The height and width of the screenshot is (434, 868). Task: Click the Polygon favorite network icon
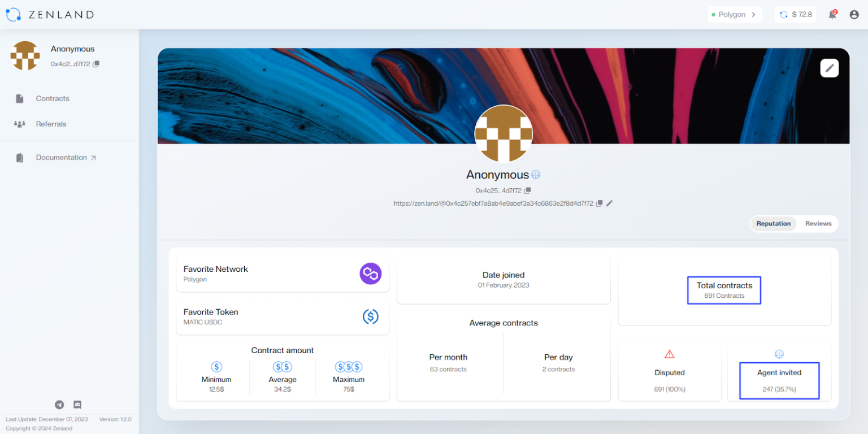(x=371, y=274)
